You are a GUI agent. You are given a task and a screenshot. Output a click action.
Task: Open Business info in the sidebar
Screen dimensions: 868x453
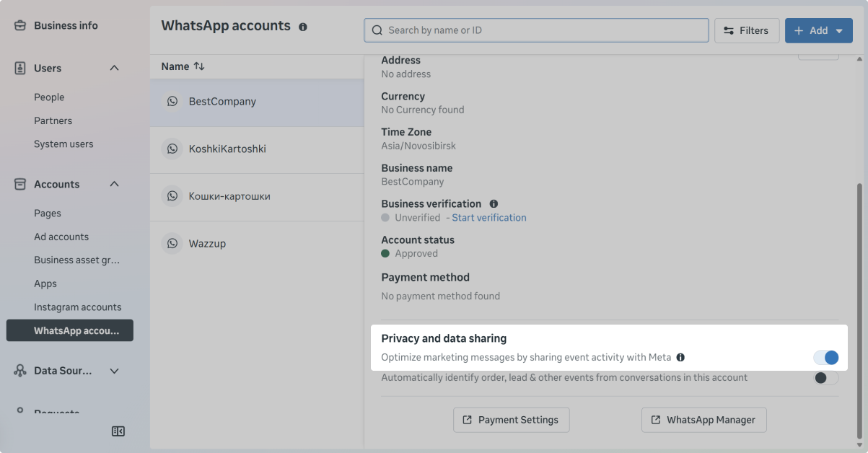click(x=66, y=25)
